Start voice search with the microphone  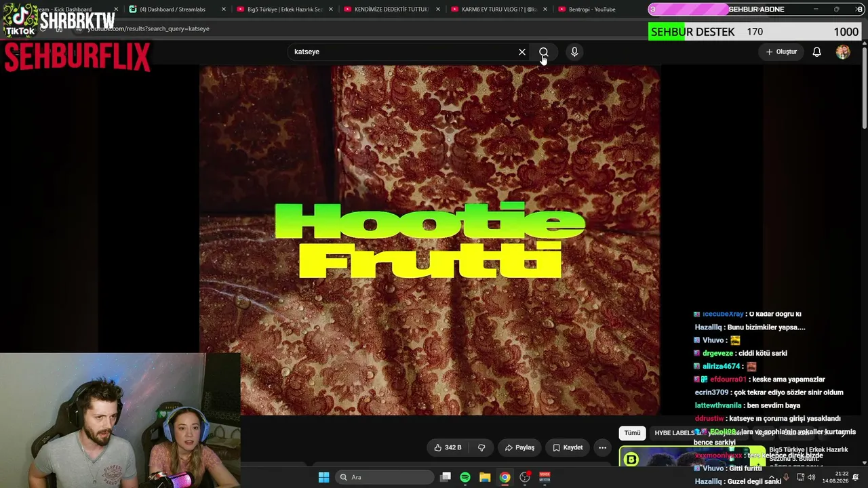point(574,52)
